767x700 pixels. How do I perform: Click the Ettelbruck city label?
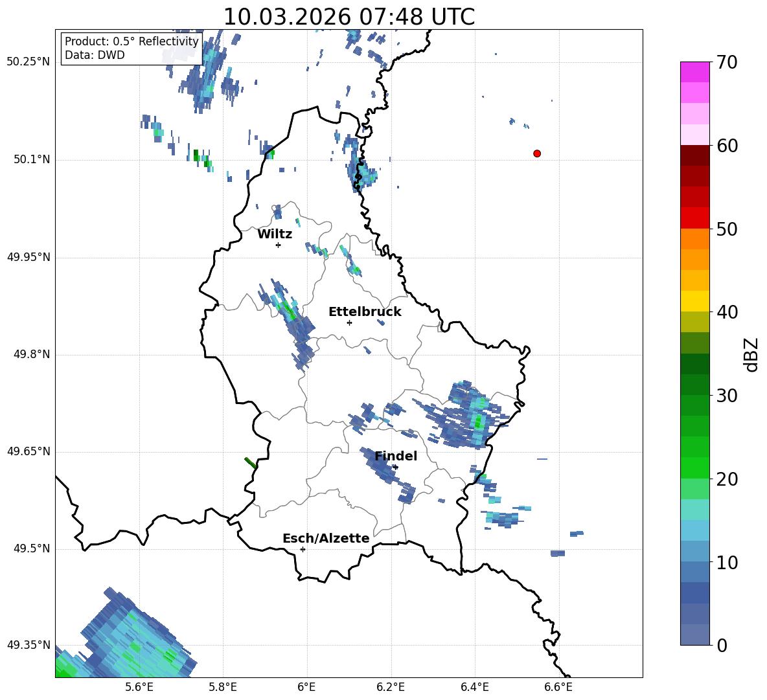pos(365,312)
